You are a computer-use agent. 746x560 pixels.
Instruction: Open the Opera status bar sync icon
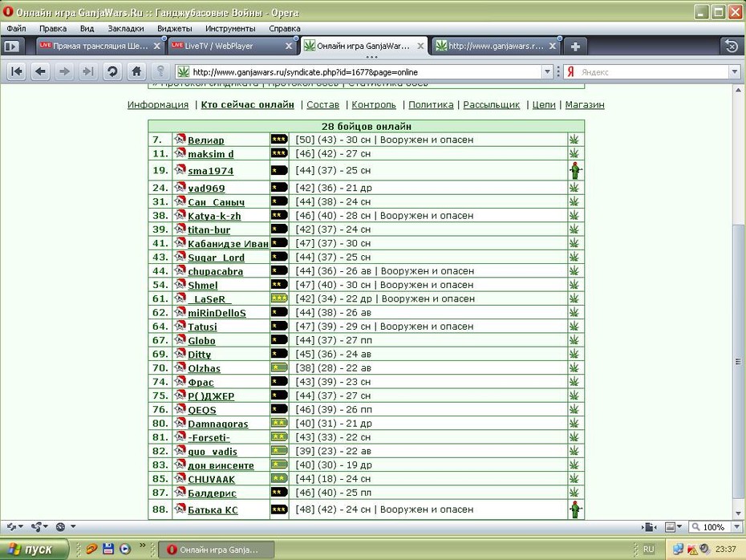coord(11,526)
